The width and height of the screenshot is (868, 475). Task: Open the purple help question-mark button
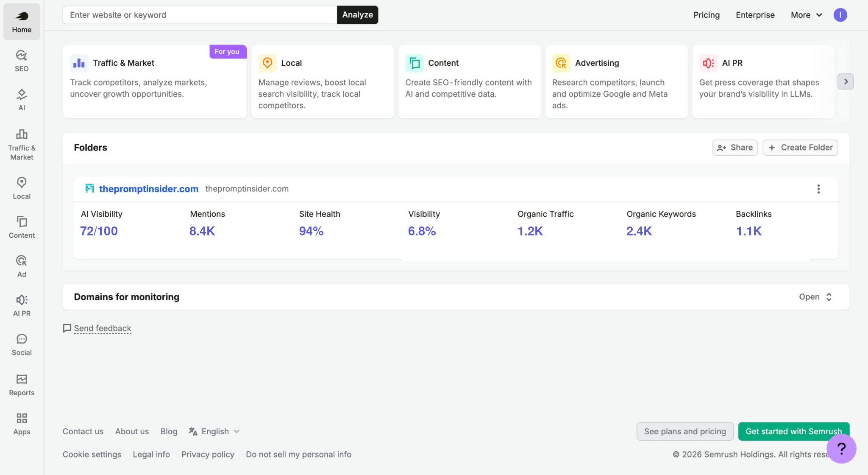pos(841,448)
